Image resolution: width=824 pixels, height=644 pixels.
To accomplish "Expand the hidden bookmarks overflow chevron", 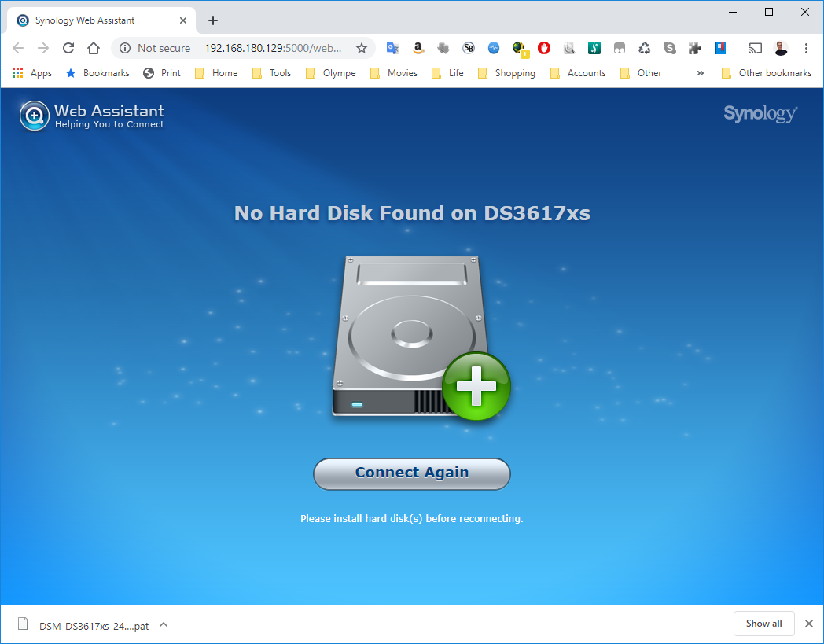I will click(x=700, y=73).
